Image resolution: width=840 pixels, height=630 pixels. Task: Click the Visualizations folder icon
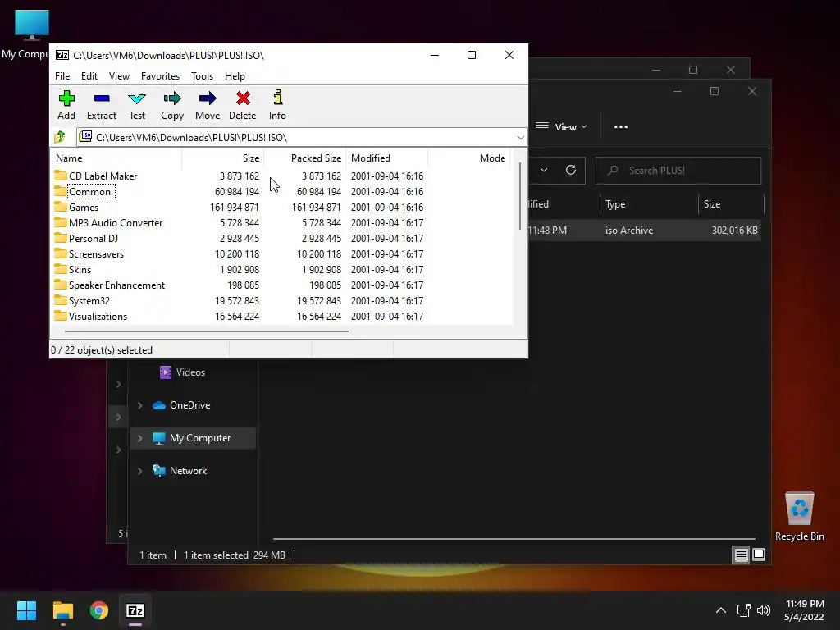tap(61, 316)
